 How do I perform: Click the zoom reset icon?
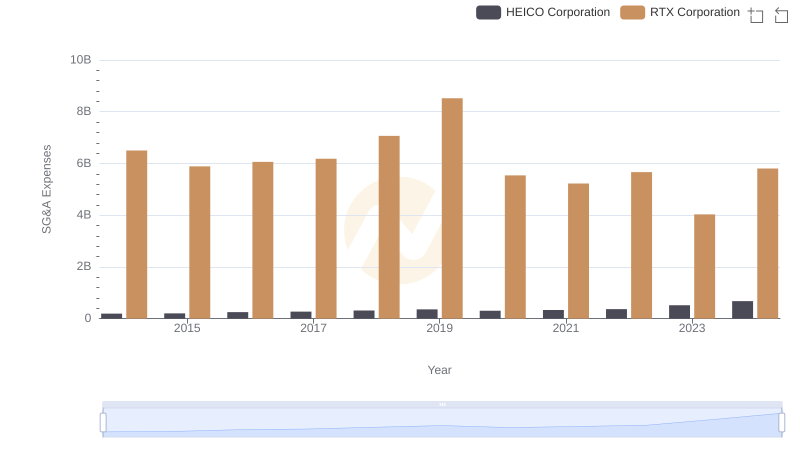781,15
